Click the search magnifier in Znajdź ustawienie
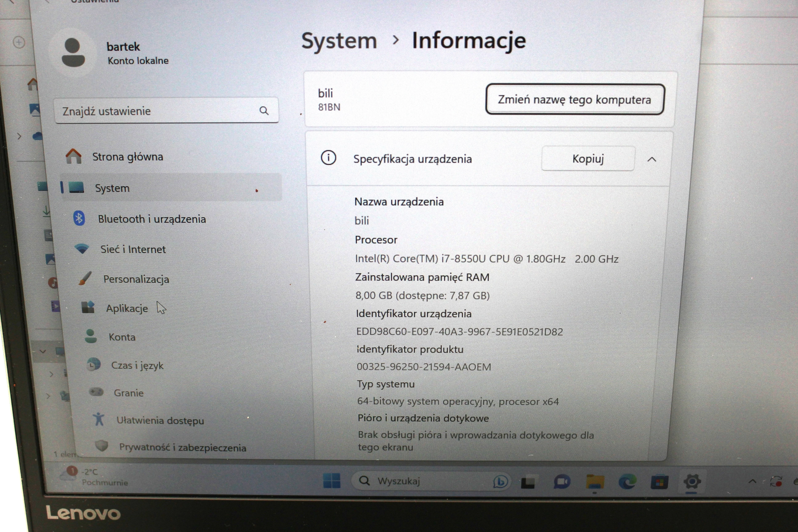This screenshot has height=532, width=798. click(x=264, y=111)
